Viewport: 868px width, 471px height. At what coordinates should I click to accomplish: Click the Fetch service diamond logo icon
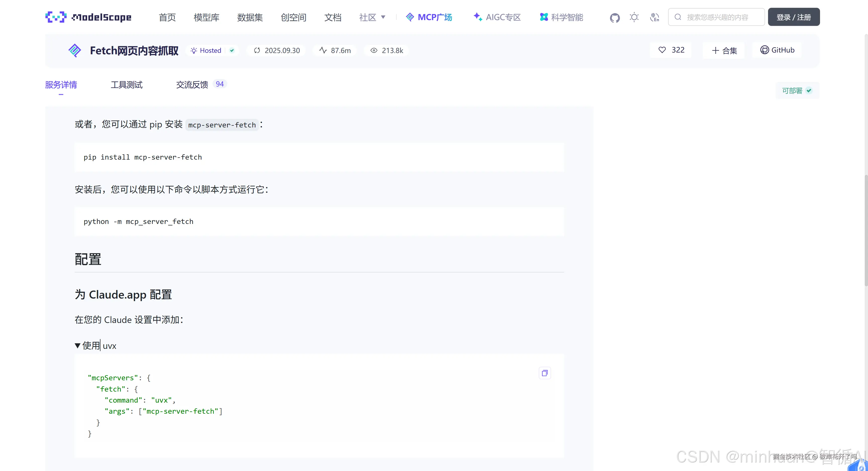tap(74, 51)
